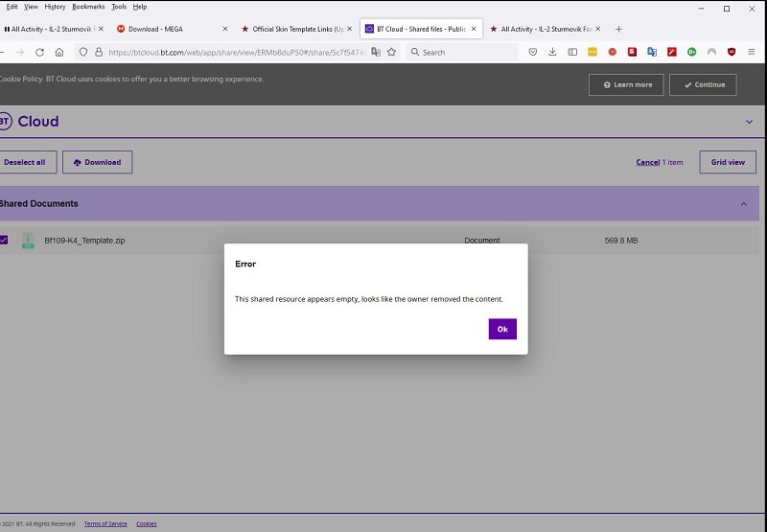Viewport: 767px width, 532px height.
Task: Switch to the first All Activity tab
Action: tap(53, 29)
